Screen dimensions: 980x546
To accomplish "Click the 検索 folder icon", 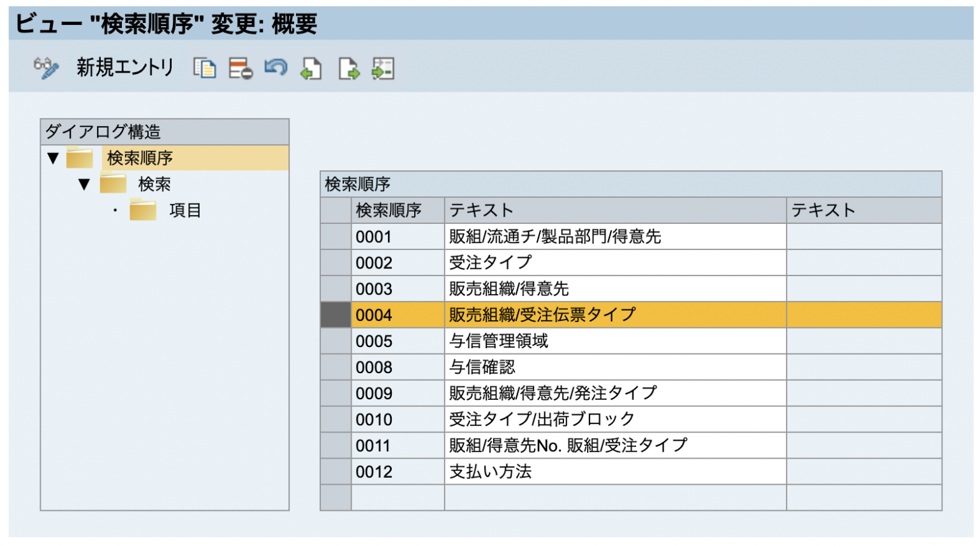I will (x=113, y=184).
